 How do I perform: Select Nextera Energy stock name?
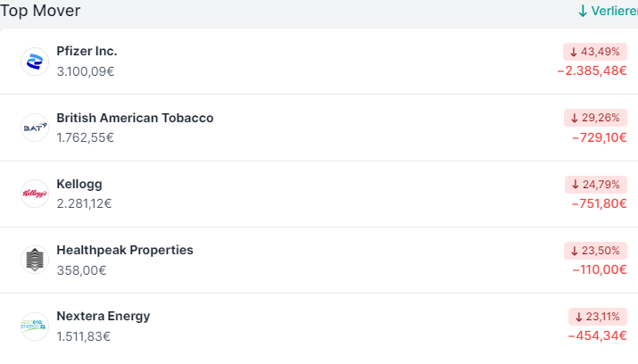click(104, 316)
